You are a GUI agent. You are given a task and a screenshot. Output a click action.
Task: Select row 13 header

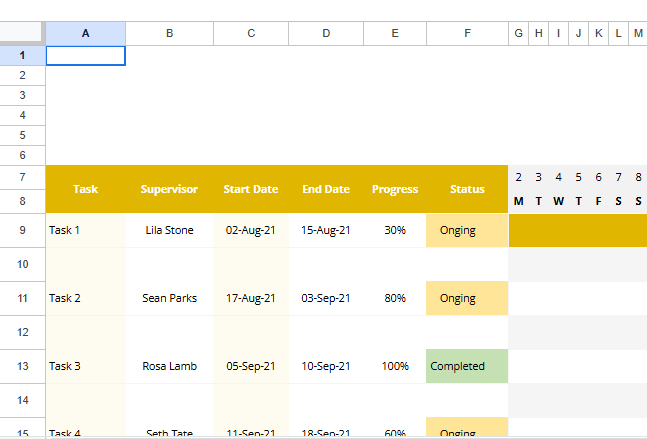click(22, 366)
